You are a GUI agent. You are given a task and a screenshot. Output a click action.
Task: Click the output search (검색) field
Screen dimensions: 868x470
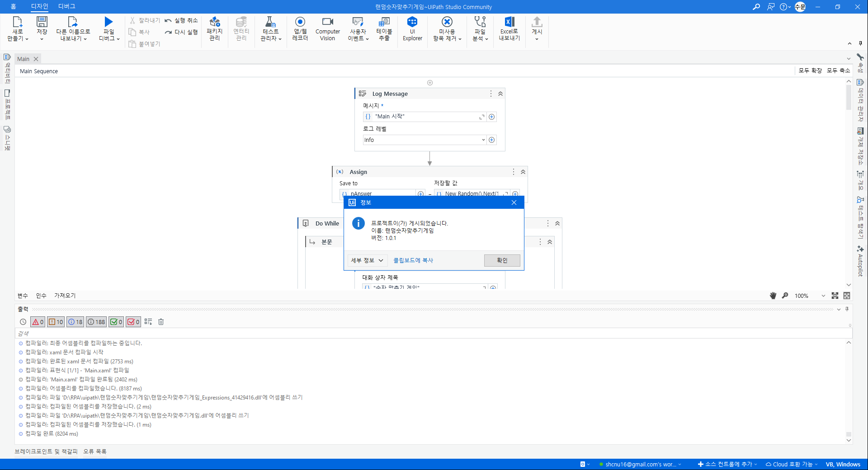[x=433, y=334]
